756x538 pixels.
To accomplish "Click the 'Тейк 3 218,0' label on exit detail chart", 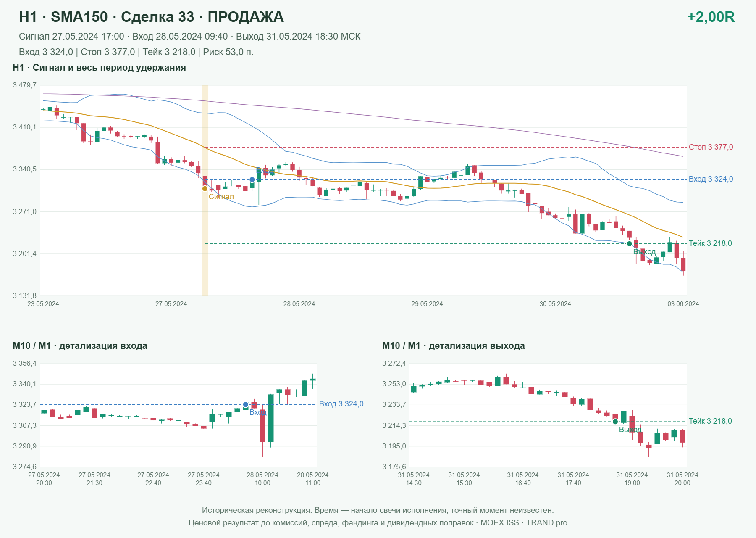I will [x=710, y=421].
